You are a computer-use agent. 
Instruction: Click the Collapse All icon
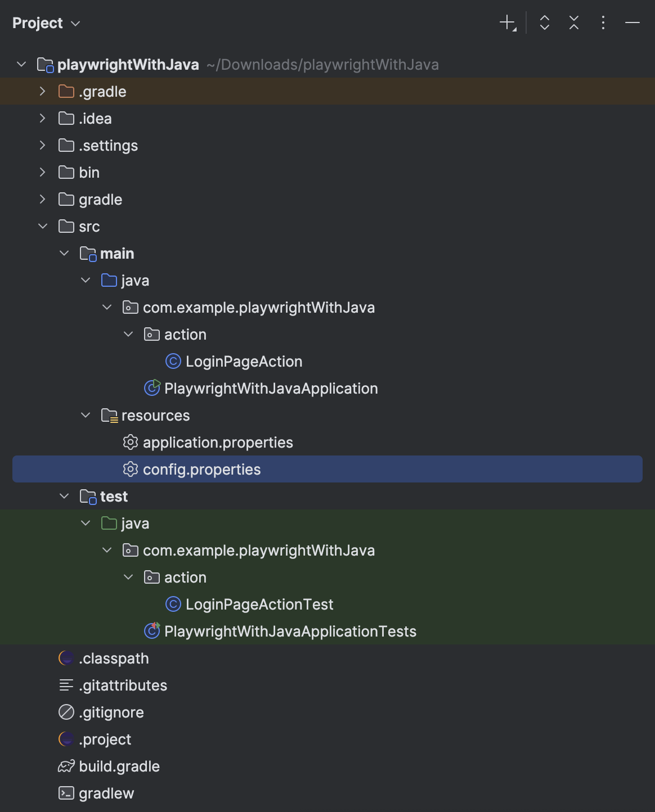pos(573,23)
